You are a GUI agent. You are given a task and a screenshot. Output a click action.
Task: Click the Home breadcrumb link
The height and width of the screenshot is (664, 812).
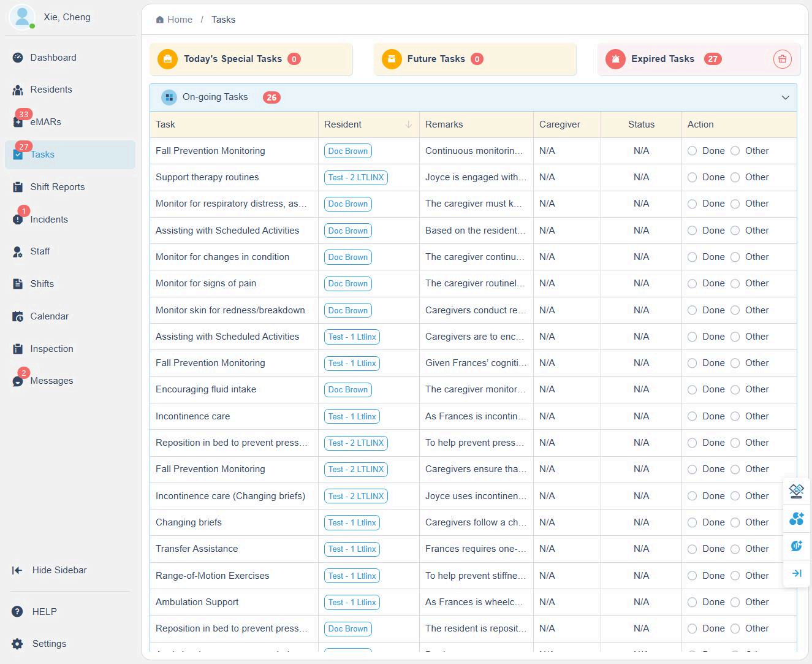(x=175, y=20)
